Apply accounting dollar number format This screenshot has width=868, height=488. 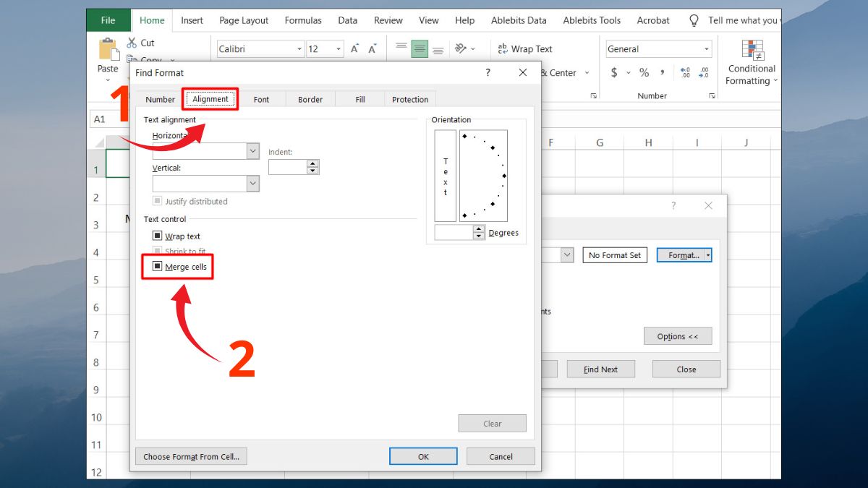tap(614, 72)
